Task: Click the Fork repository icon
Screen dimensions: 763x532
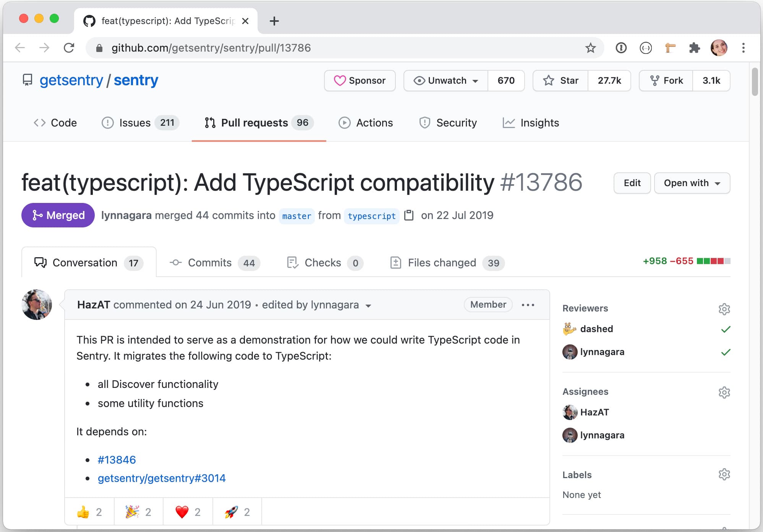Action: pyautogui.click(x=654, y=81)
